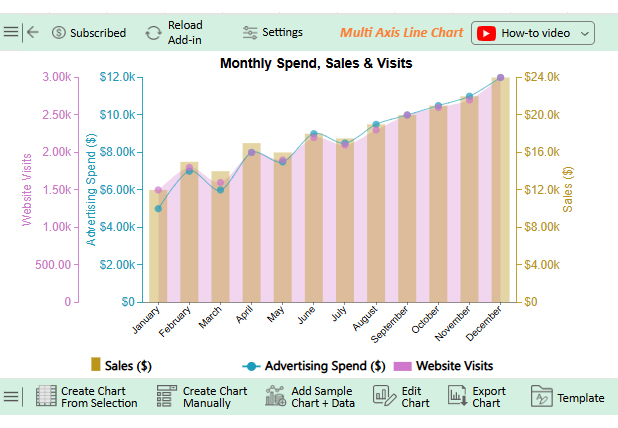Open Settings sliders icon
The height and width of the screenshot is (428, 618).
pyautogui.click(x=250, y=32)
